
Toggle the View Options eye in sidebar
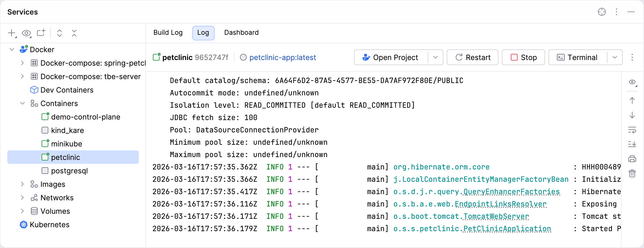click(26, 33)
